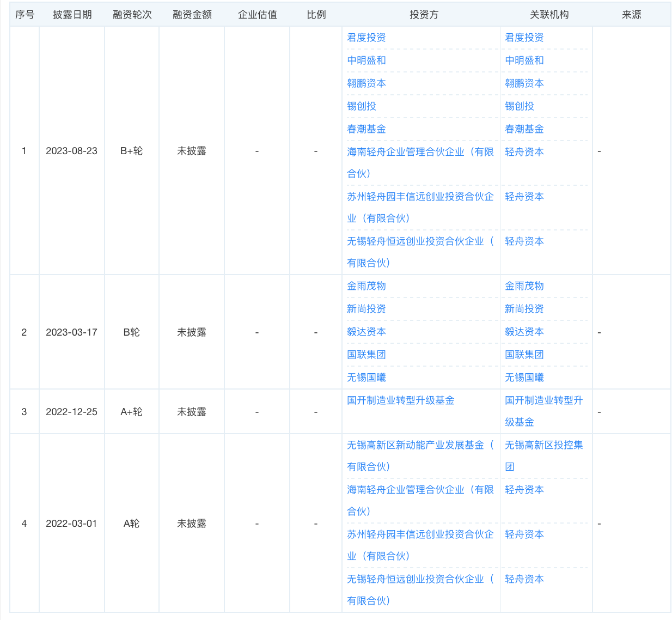Click 未披露 in the 2022-03-01 row

pyautogui.click(x=192, y=524)
